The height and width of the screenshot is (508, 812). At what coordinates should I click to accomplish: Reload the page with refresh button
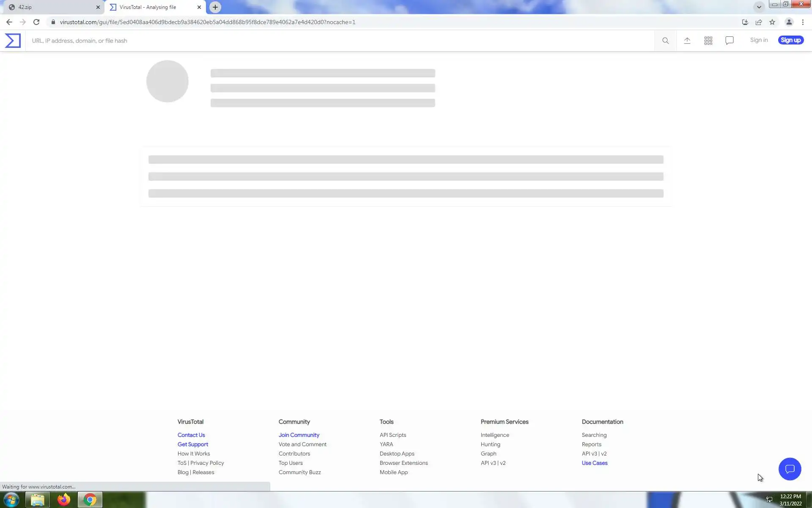click(36, 22)
